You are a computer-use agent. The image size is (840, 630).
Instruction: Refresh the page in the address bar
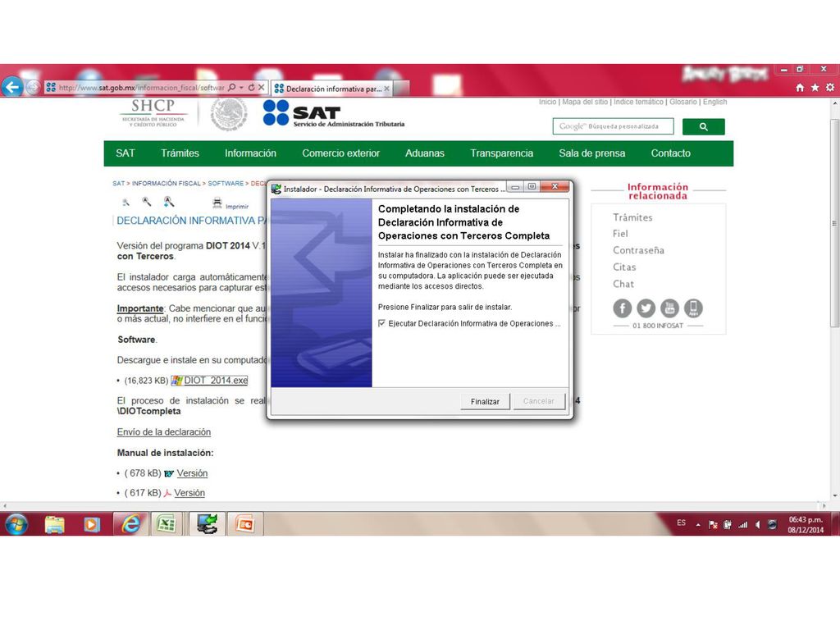pos(251,87)
